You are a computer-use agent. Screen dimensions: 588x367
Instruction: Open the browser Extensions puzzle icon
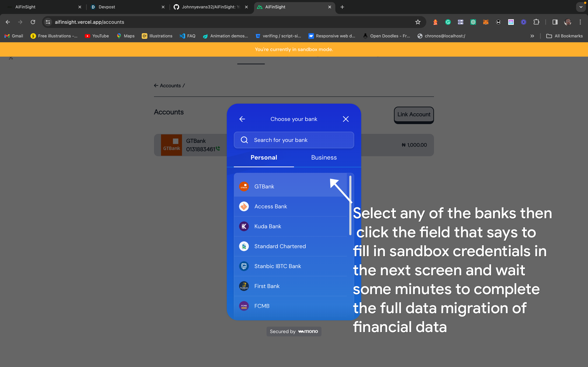(536, 22)
